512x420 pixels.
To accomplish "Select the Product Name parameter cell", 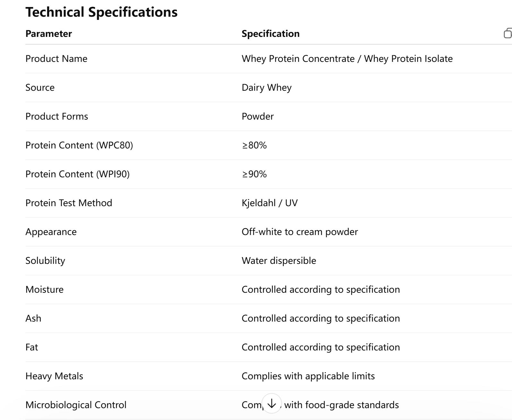I will click(x=56, y=59).
